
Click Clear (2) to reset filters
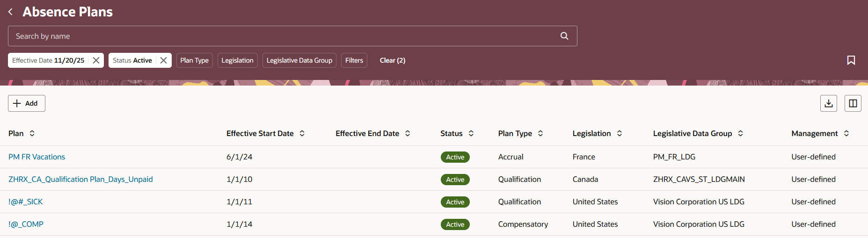pyautogui.click(x=392, y=60)
